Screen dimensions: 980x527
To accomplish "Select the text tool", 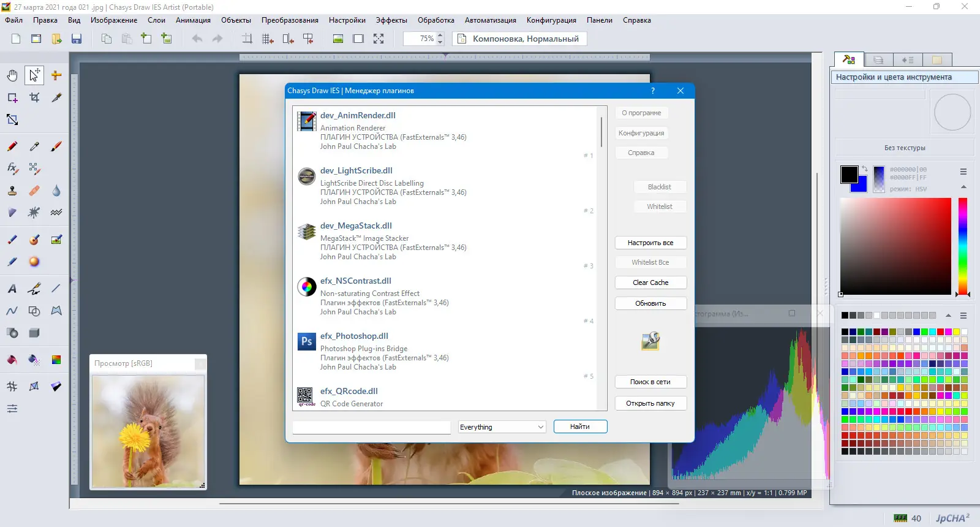I will [12, 289].
